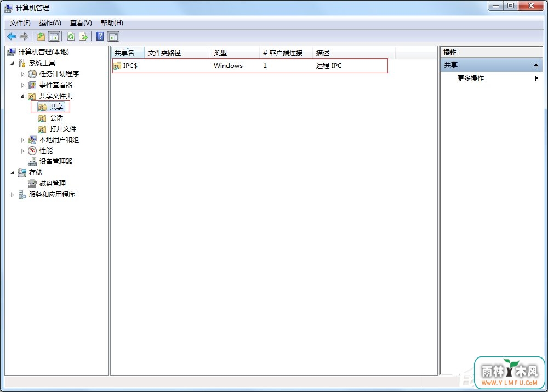This screenshot has width=548, height=392.
Task: Collapse the 共享文件夹 tree node
Action: coord(22,96)
